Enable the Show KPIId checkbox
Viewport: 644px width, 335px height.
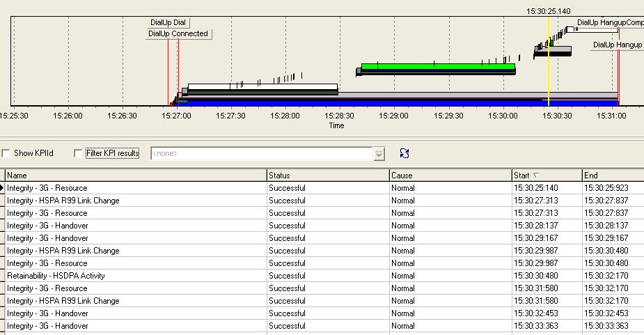pos(6,153)
